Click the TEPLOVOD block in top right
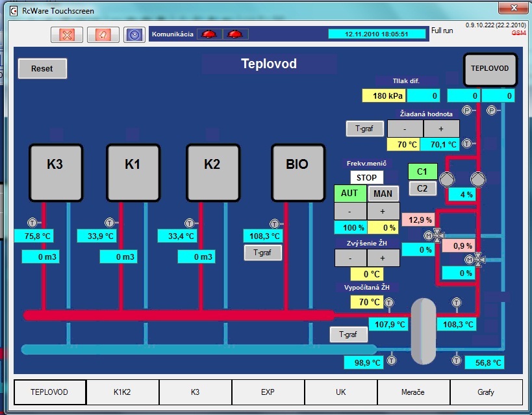The image size is (532, 415). (490, 69)
